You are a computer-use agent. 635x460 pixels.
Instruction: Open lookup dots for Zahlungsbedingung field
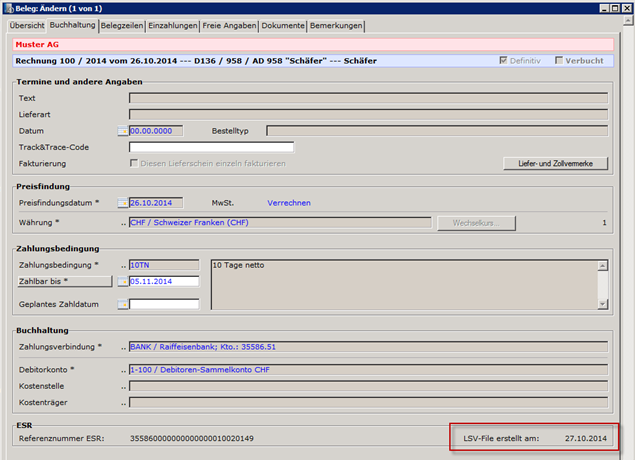point(123,265)
